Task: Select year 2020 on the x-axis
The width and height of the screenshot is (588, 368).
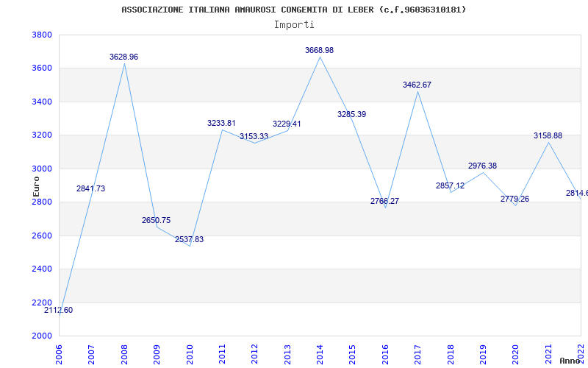Action: [x=515, y=354]
